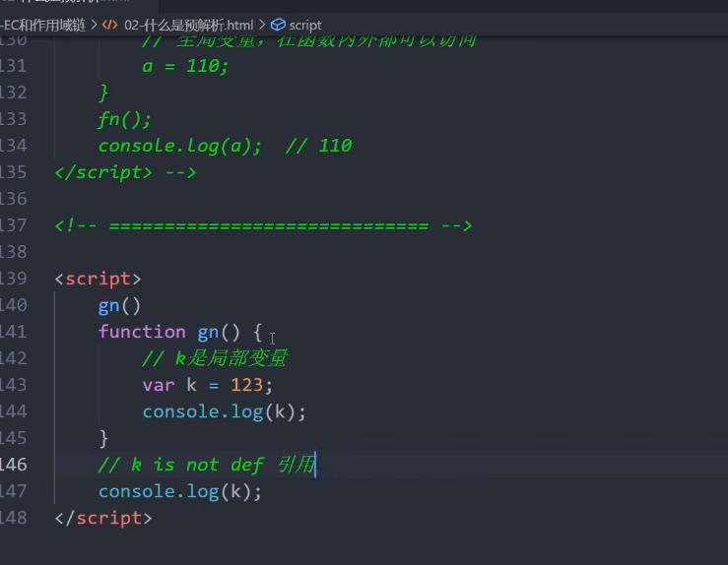Image resolution: width=728 pixels, height=565 pixels.
Task: Click the HTML file icon in breadcrumb
Action: 110,25
